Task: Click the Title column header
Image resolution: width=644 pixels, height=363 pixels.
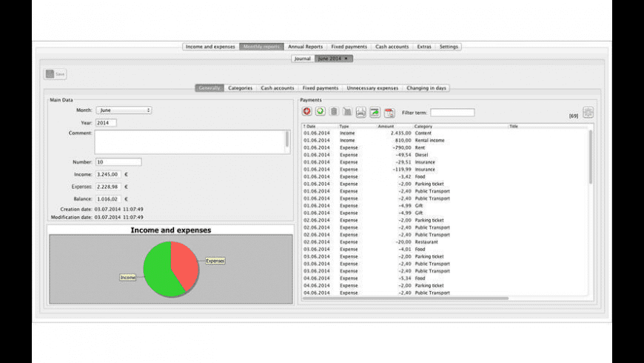Action: coord(549,126)
